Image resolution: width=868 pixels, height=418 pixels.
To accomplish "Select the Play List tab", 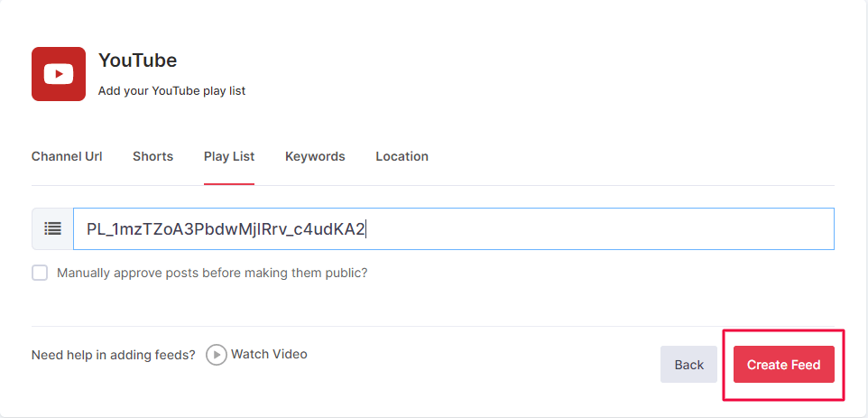I will tap(229, 156).
